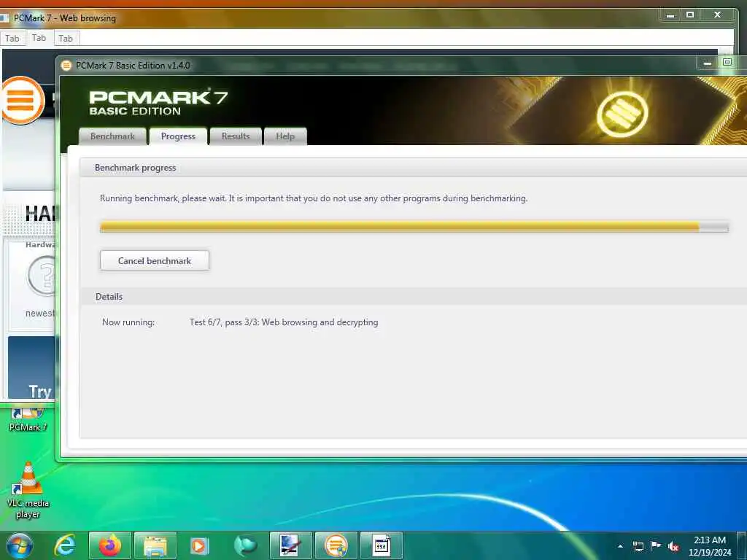The width and height of the screenshot is (747, 560).
Task: Click the orange Futuremark logo in browsing window
Action: pyautogui.click(x=22, y=100)
